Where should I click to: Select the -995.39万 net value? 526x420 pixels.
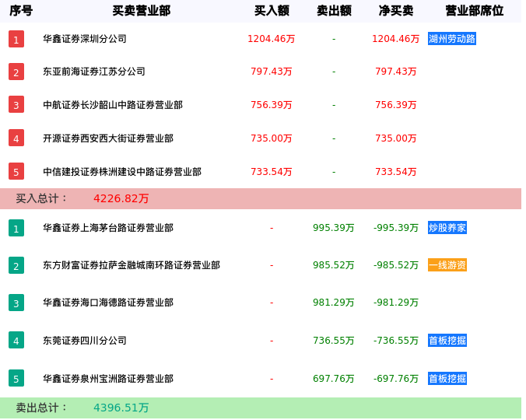pyautogui.click(x=396, y=228)
